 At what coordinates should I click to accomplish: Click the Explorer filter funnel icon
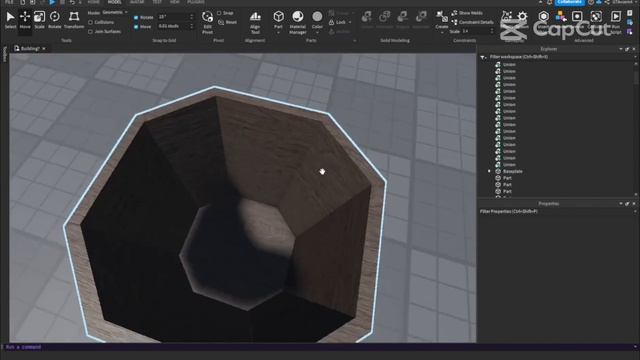[483, 57]
